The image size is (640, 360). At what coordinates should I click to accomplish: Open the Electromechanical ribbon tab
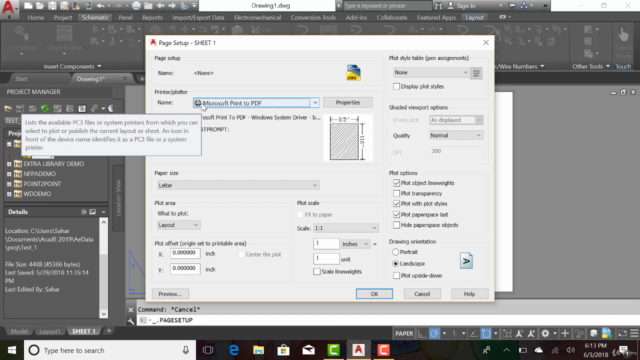pos(258,18)
